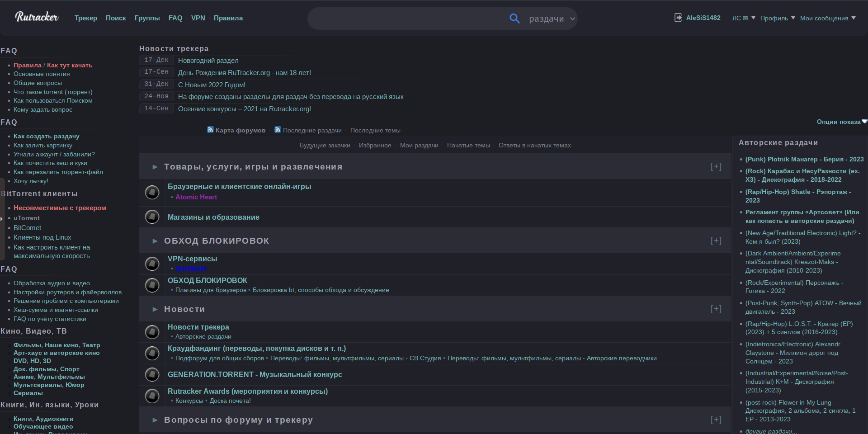The height and width of the screenshot is (434, 868).
Task: Click the logout icon beside AleSiS1482
Action: pyautogui.click(x=678, y=18)
